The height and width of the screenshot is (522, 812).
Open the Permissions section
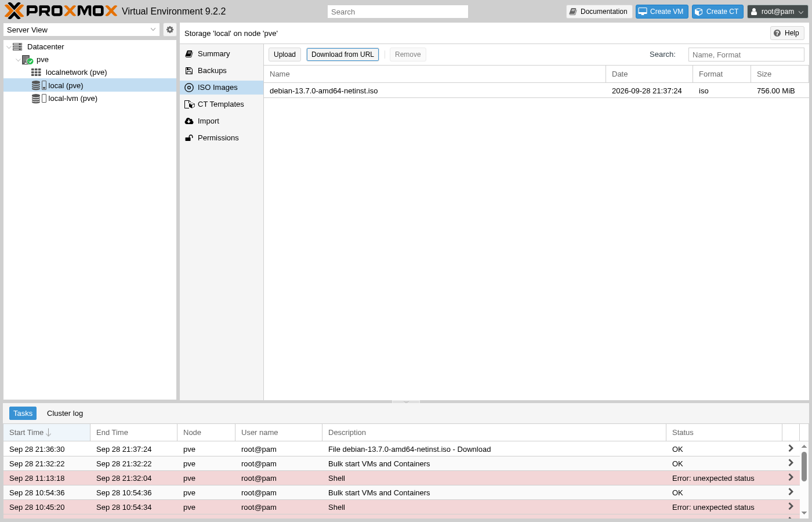(x=222, y=138)
